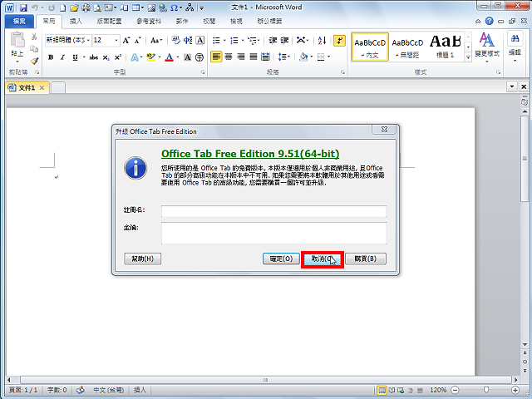The width and height of the screenshot is (532, 399).
Task: Click the zoom slider handle
Action: tap(485, 390)
